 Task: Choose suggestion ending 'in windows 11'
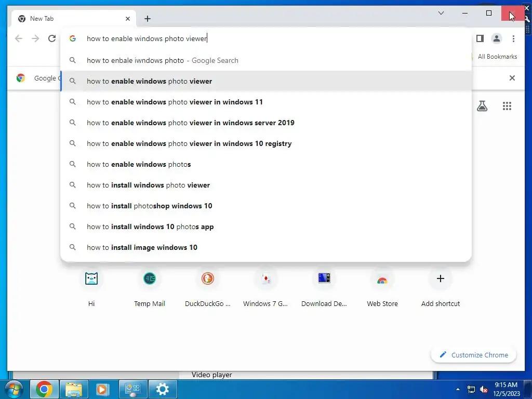pyautogui.click(x=266, y=102)
